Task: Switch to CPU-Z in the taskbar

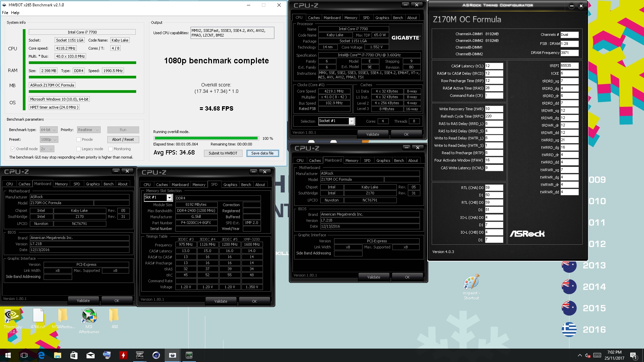Action: tap(140, 355)
